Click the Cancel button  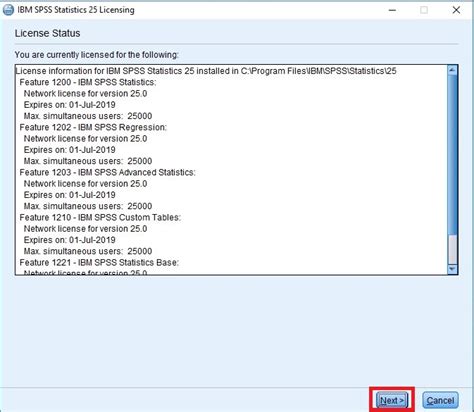440,400
